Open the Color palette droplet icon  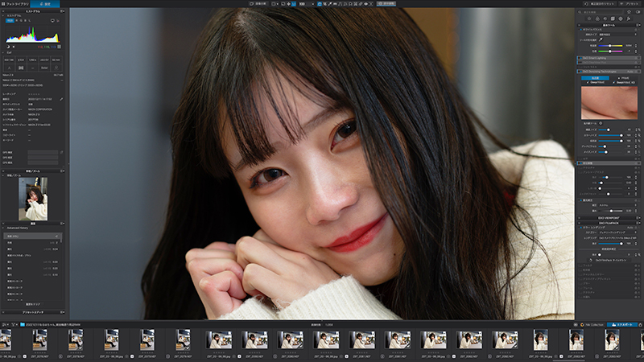tap(597, 19)
